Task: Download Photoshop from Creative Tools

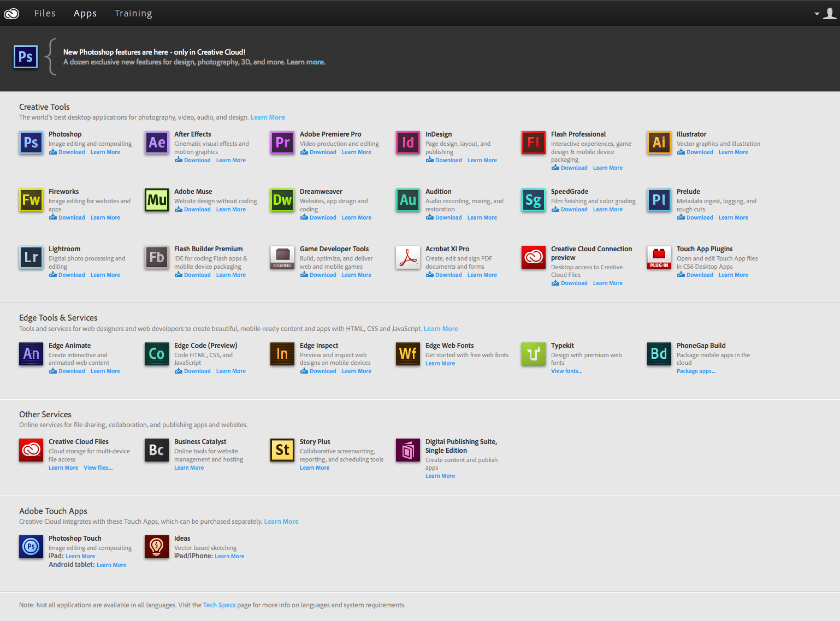Action: pyautogui.click(x=67, y=152)
